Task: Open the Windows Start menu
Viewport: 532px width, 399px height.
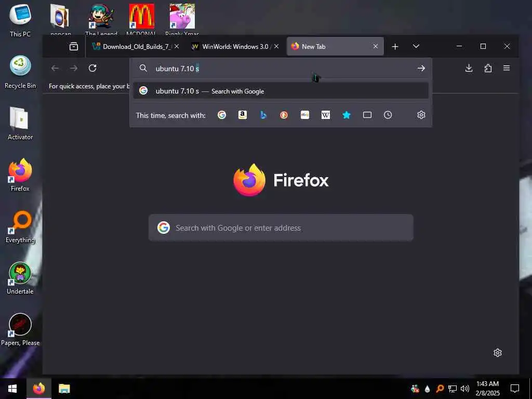Action: 12,389
